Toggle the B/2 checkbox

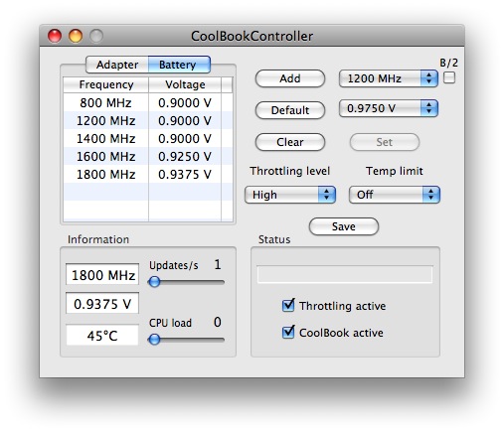click(449, 77)
